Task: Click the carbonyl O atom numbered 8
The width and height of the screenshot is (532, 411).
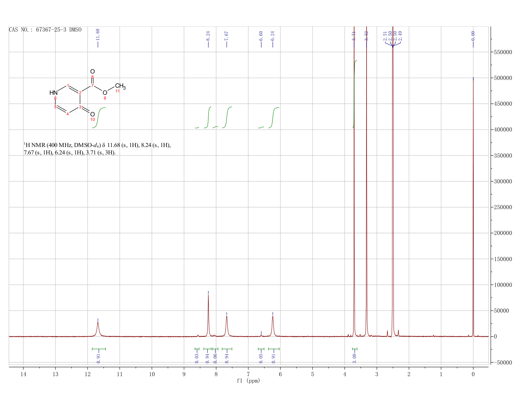Action: [x=93, y=71]
